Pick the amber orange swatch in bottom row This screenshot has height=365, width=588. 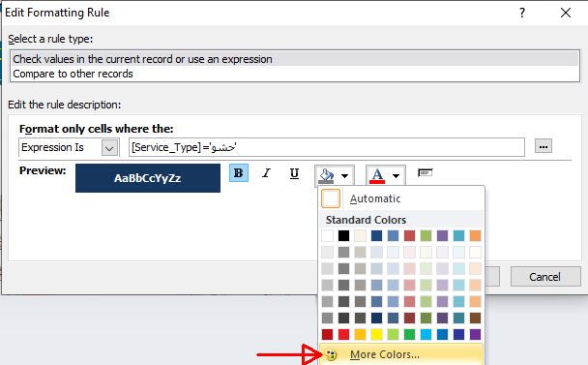[x=360, y=334]
